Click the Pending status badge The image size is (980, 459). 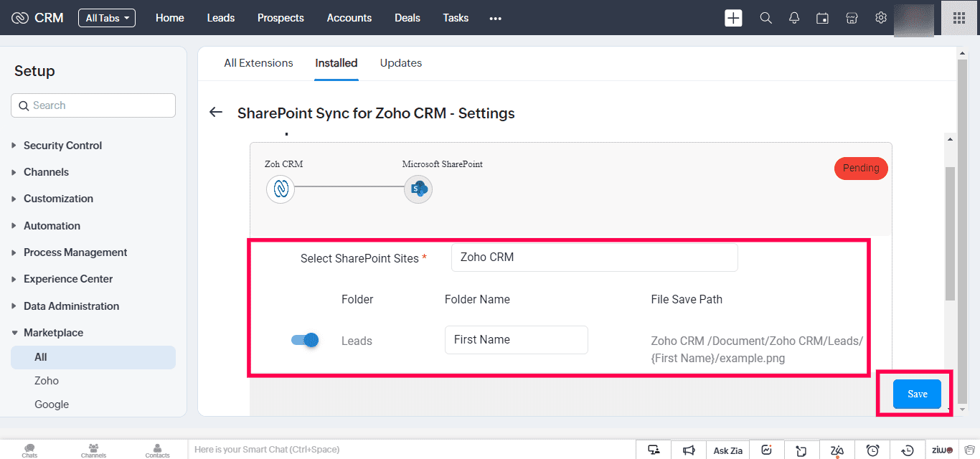click(861, 169)
